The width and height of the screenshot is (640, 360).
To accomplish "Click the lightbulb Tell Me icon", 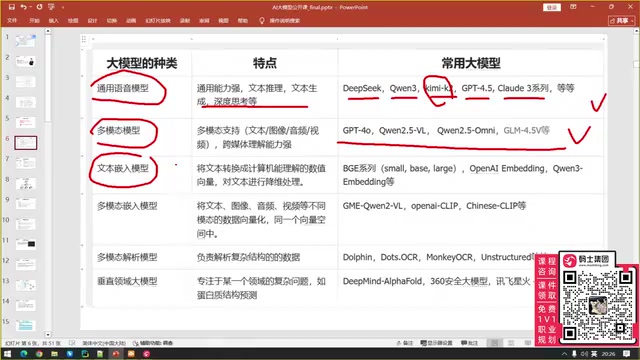I will (x=262, y=20).
